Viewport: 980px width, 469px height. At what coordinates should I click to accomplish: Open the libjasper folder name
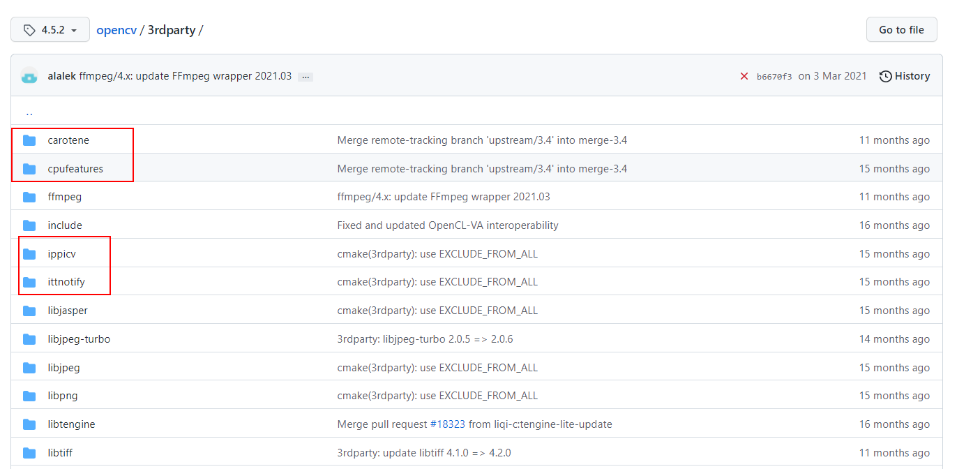[68, 311]
